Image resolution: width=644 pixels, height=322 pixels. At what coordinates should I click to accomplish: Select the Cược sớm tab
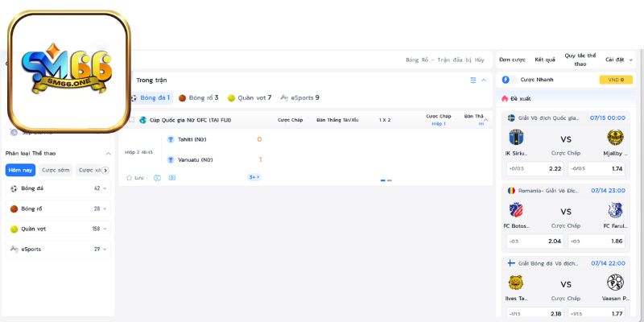coord(56,170)
